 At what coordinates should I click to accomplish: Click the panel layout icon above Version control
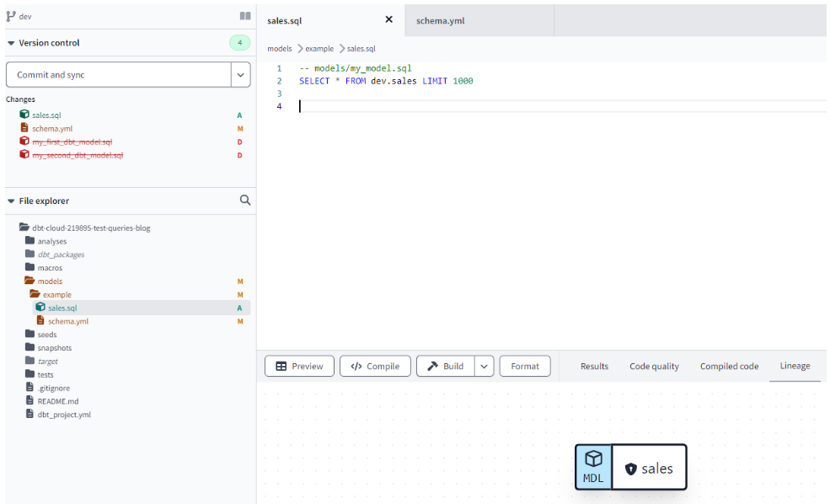tap(244, 15)
